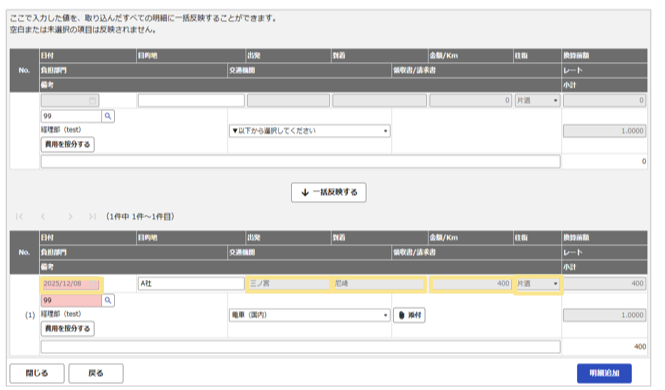Click bulk departure field in upper row
Image resolution: width=665 pixels, height=390 pixels.
[288, 100]
